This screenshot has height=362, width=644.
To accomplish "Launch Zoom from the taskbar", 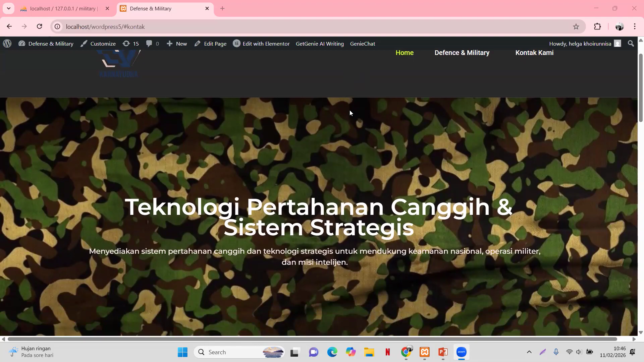I will point(461,352).
